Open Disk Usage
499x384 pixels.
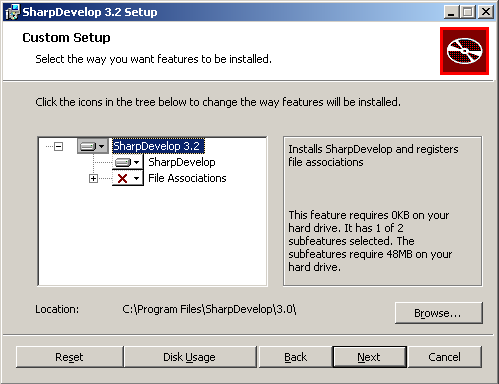point(190,357)
